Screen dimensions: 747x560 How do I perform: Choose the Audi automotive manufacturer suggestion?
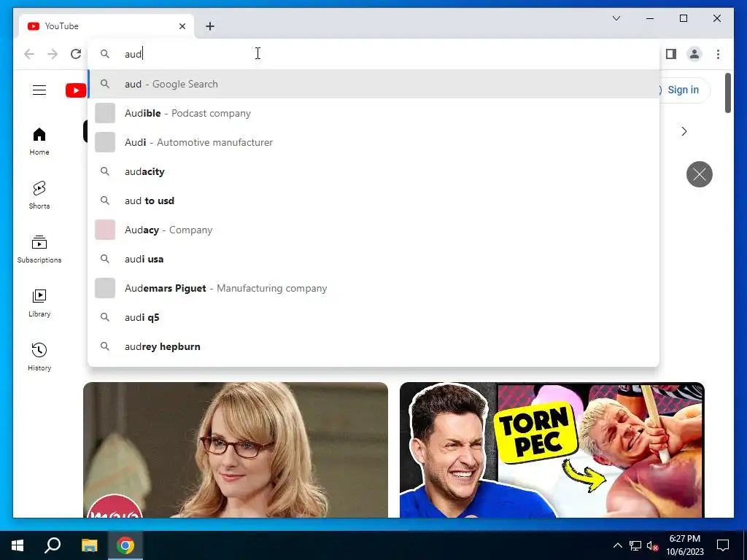pos(373,142)
